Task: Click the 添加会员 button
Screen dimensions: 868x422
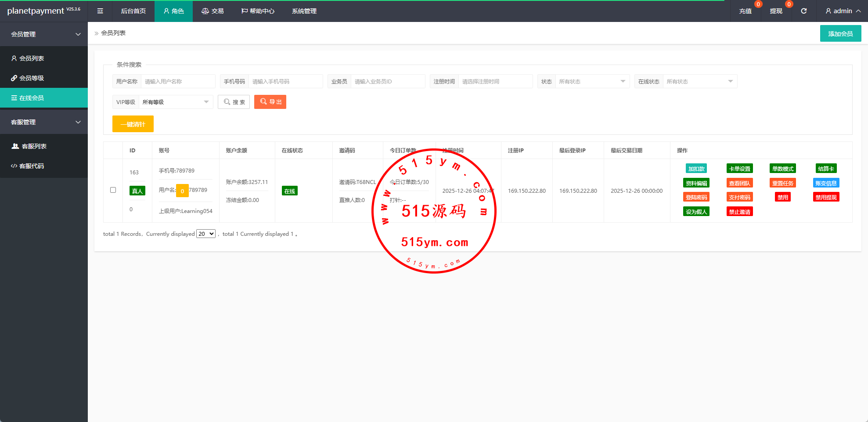Action: pos(840,34)
